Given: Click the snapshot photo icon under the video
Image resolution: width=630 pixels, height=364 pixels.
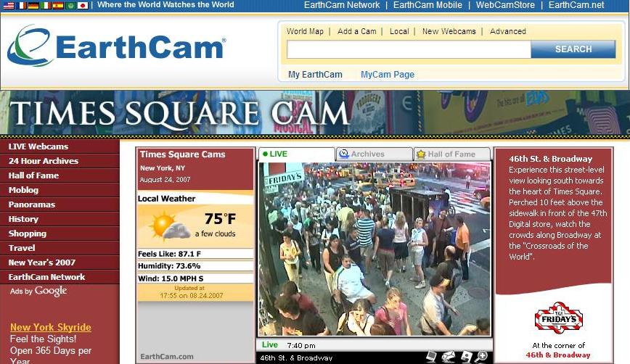Looking at the screenshot, I should (432, 356).
